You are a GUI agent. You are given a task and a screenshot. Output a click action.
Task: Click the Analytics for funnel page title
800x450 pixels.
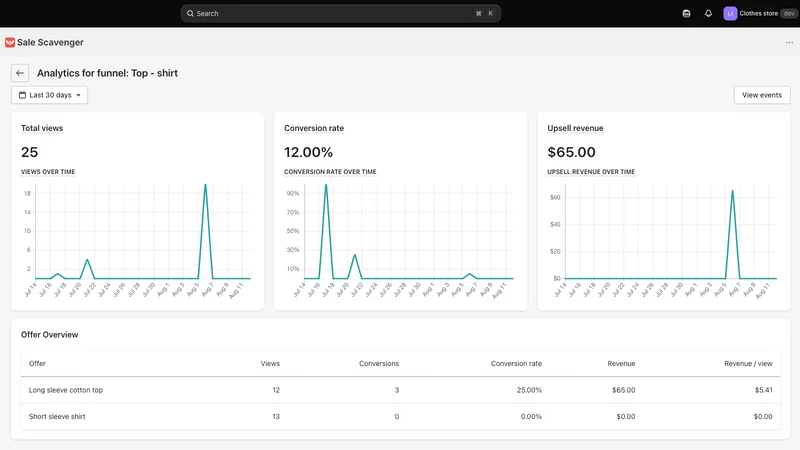coord(107,73)
